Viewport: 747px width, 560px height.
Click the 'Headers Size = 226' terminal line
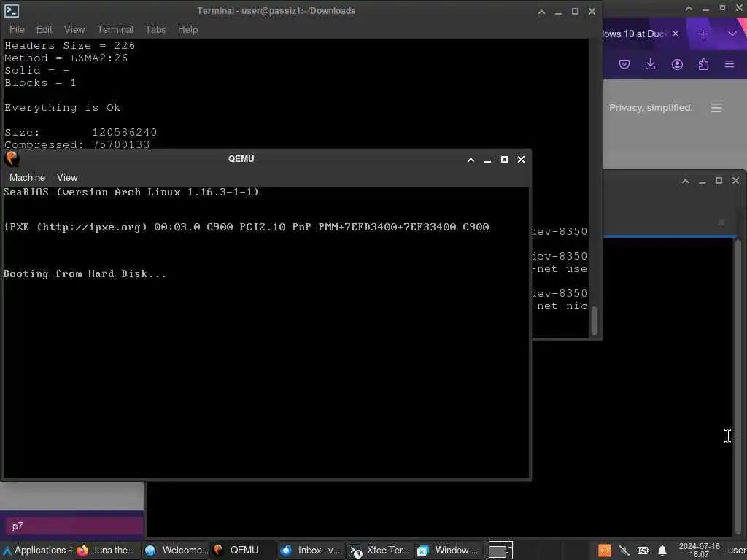pos(70,46)
